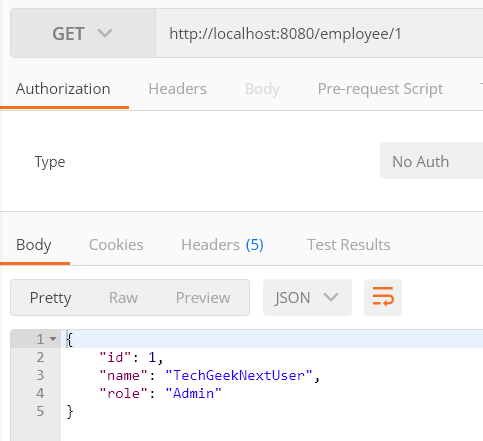This screenshot has height=441, width=483.
Task: Open the response Cookies tab
Action: point(116,245)
